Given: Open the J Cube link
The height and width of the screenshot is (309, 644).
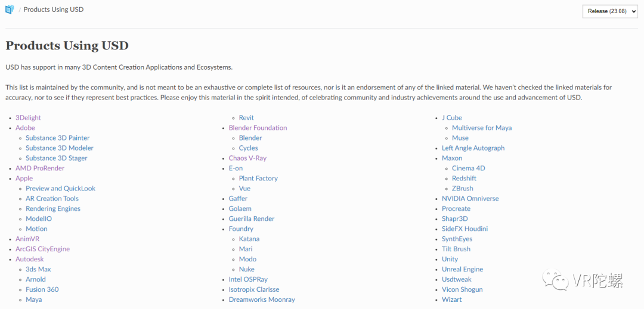Looking at the screenshot, I should (452, 118).
